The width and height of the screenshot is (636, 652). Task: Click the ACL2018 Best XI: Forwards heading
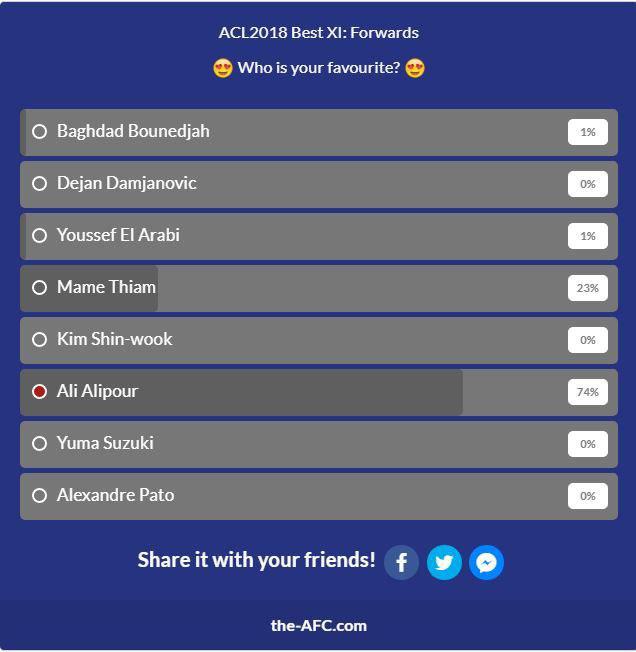(x=318, y=32)
